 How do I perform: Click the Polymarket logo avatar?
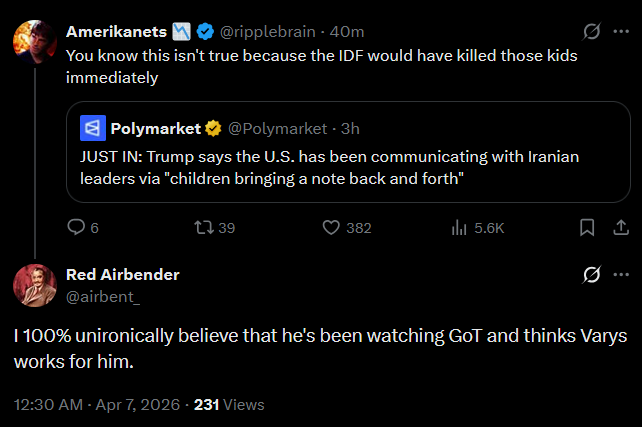click(x=93, y=128)
